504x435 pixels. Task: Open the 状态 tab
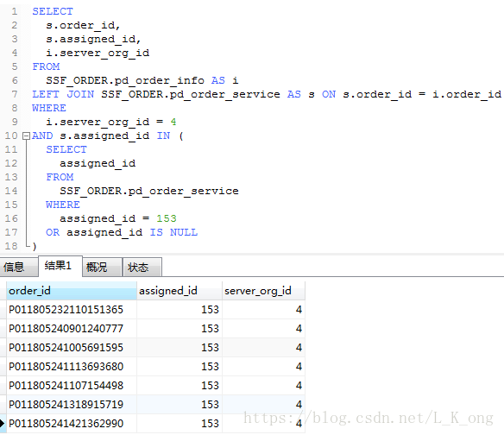pyautogui.click(x=142, y=267)
